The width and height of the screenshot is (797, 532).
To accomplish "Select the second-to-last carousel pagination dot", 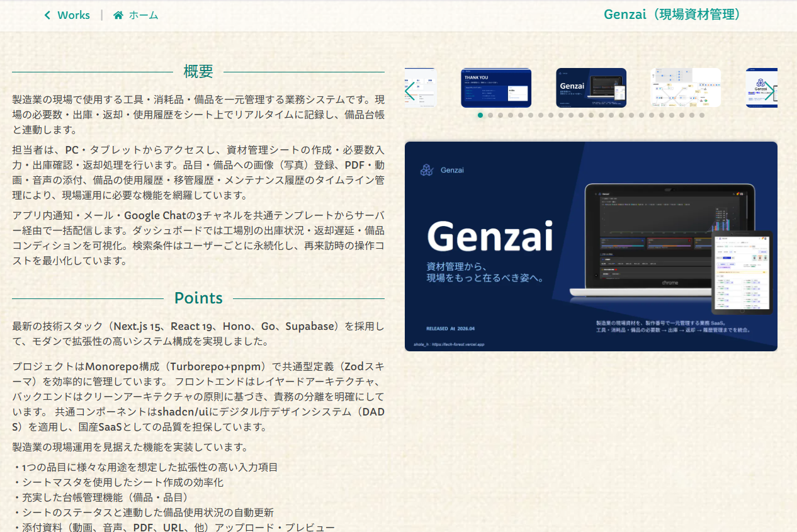I will coord(692,115).
